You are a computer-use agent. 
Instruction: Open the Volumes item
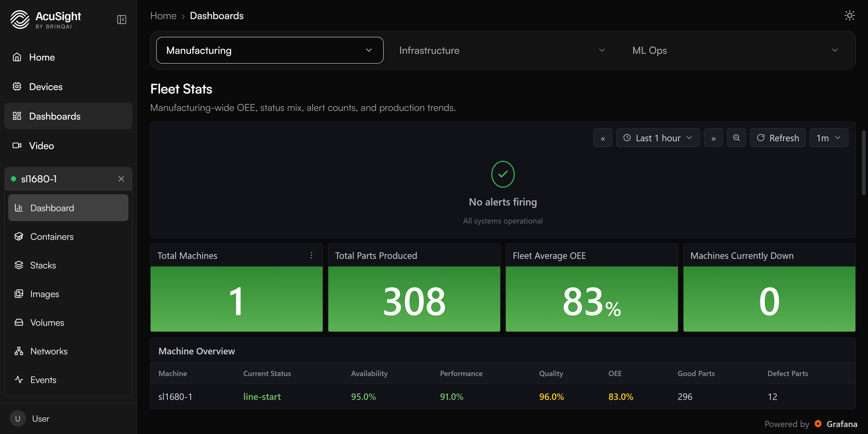68,322
